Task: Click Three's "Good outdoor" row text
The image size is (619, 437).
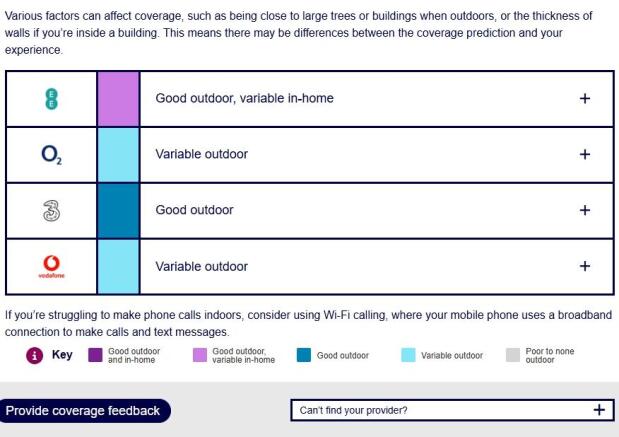Action: point(194,211)
